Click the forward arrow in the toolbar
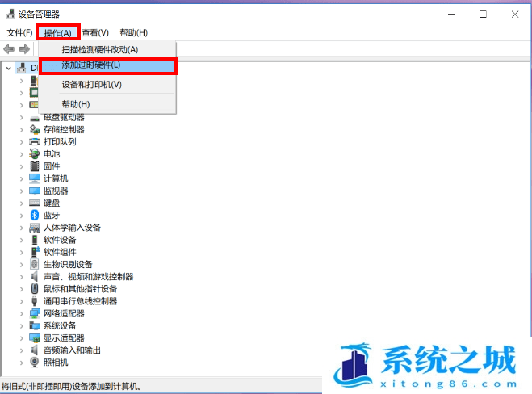Image resolution: width=532 pixels, height=394 pixels. [24, 49]
